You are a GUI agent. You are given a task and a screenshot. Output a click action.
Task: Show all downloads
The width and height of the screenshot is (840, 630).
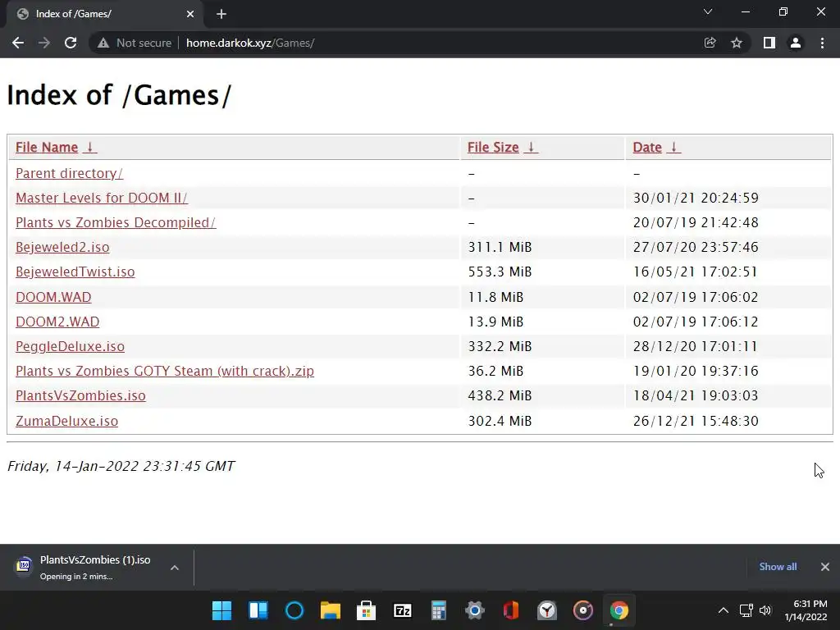pyautogui.click(x=778, y=567)
